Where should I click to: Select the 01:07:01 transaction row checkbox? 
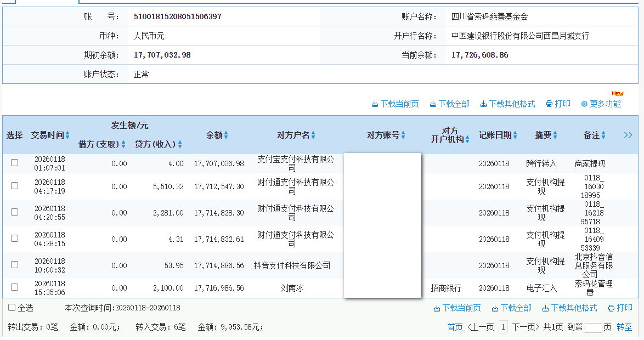click(15, 163)
